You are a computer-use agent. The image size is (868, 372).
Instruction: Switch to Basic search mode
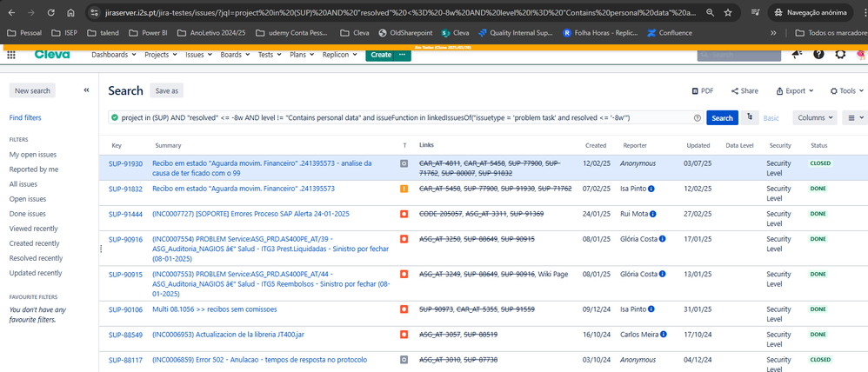(x=771, y=118)
